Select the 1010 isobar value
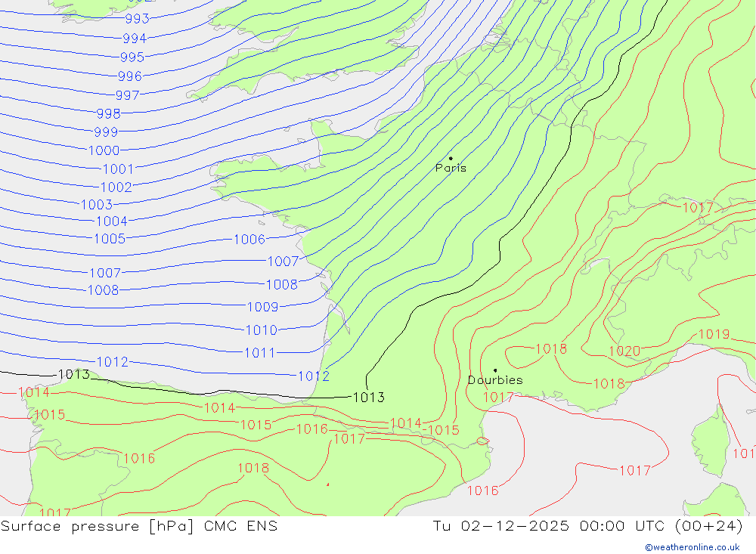This screenshot has width=756, height=554. (262, 330)
